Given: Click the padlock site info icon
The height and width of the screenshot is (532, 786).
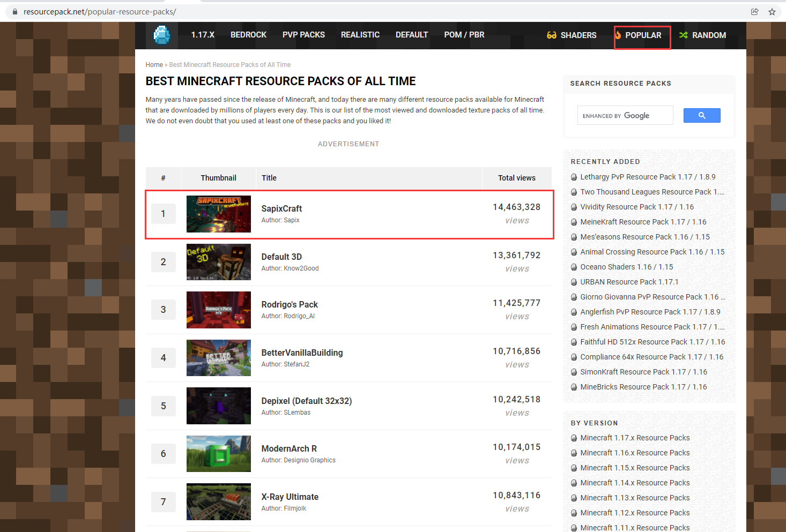Looking at the screenshot, I should pyautogui.click(x=14, y=12).
